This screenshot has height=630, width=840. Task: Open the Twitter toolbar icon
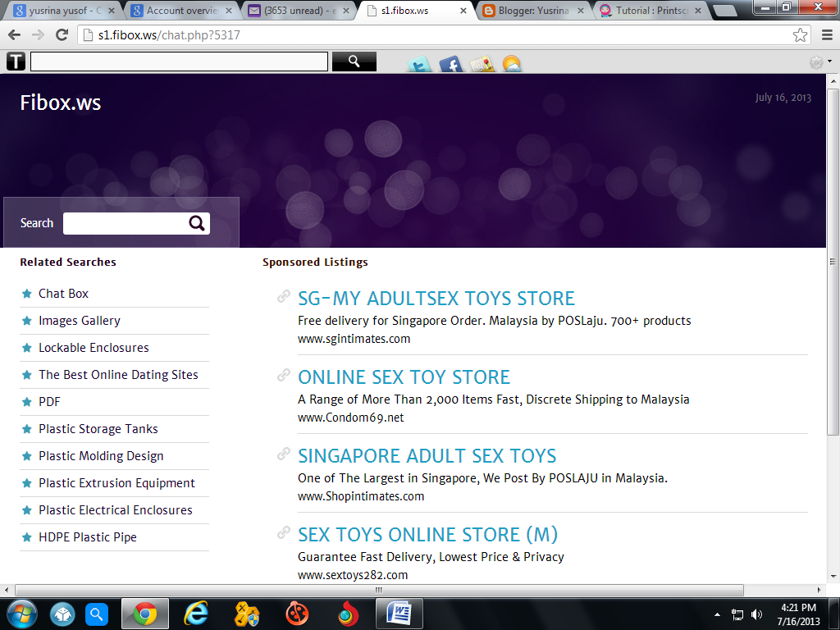click(x=419, y=64)
